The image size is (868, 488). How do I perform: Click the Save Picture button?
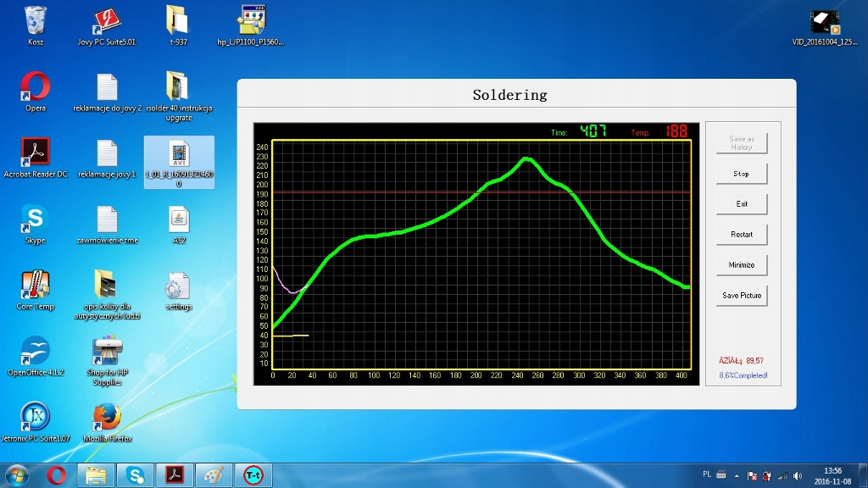[741, 296]
